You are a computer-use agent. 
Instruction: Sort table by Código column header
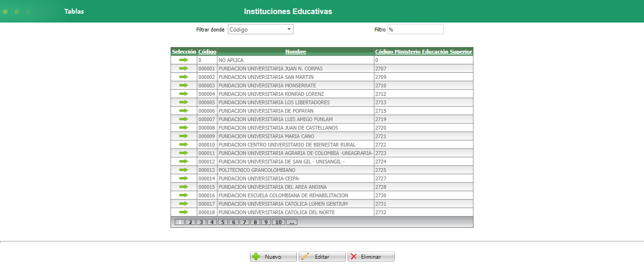pos(207,52)
